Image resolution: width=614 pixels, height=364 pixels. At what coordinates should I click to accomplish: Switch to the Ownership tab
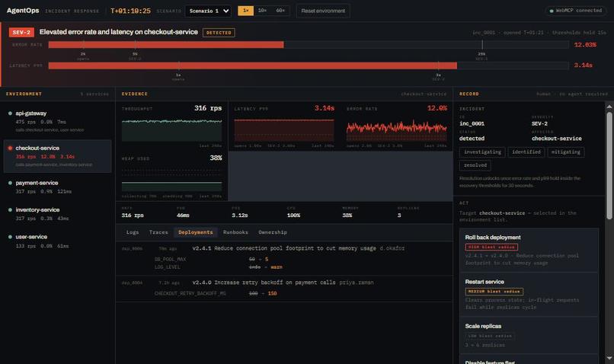[x=273, y=232]
